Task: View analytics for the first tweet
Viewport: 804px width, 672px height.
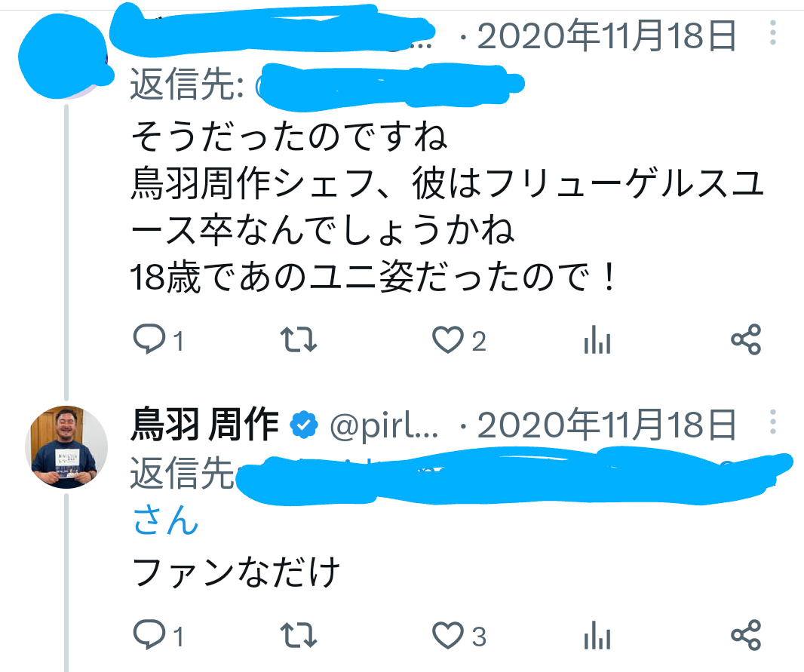Action: [597, 339]
